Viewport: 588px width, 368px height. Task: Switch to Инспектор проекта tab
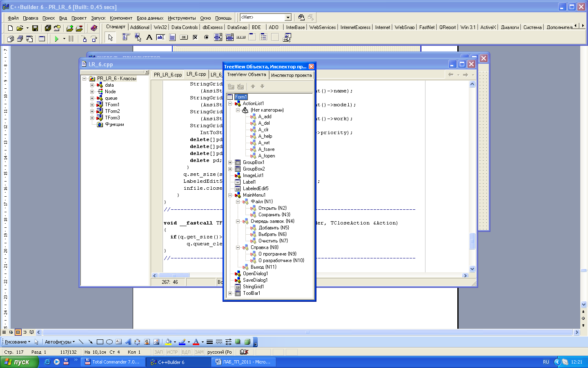[291, 75]
